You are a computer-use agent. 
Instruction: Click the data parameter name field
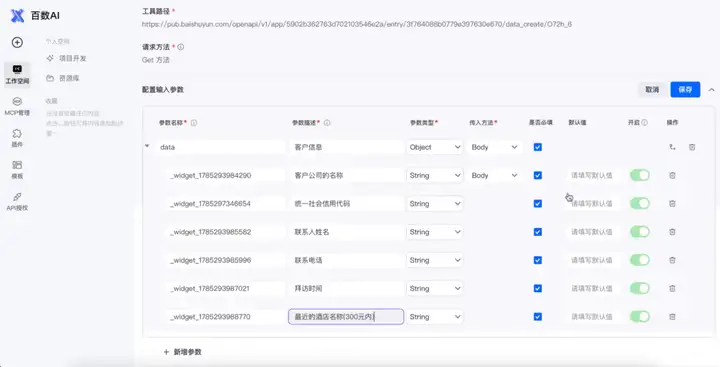[x=221, y=147]
